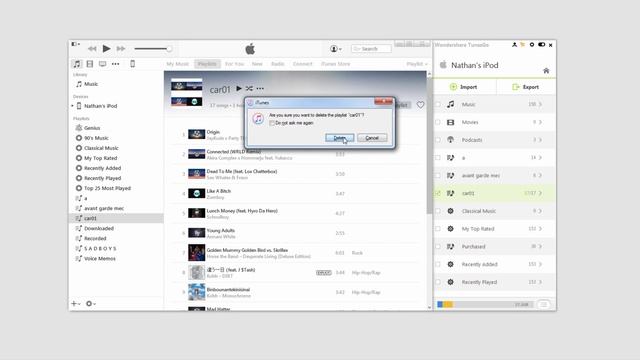640x360 pixels.
Task: Open TunesGo settings gear in title bar
Action: point(532,45)
